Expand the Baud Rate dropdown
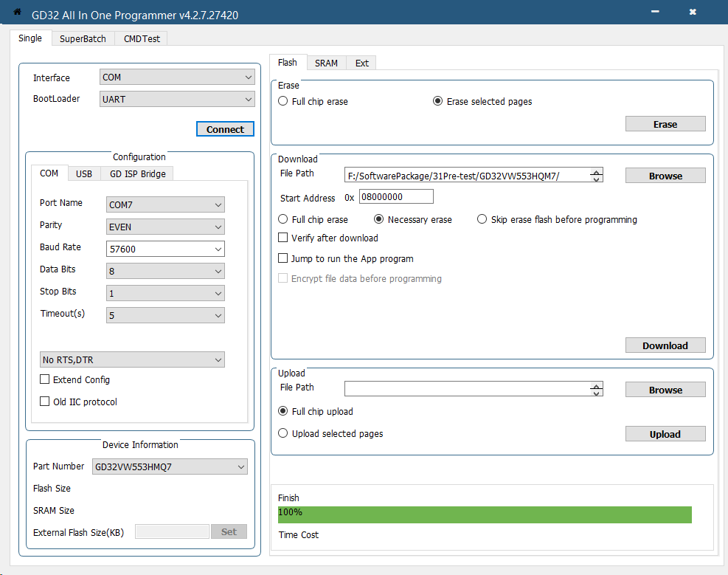This screenshot has height=575, width=728. click(x=165, y=249)
